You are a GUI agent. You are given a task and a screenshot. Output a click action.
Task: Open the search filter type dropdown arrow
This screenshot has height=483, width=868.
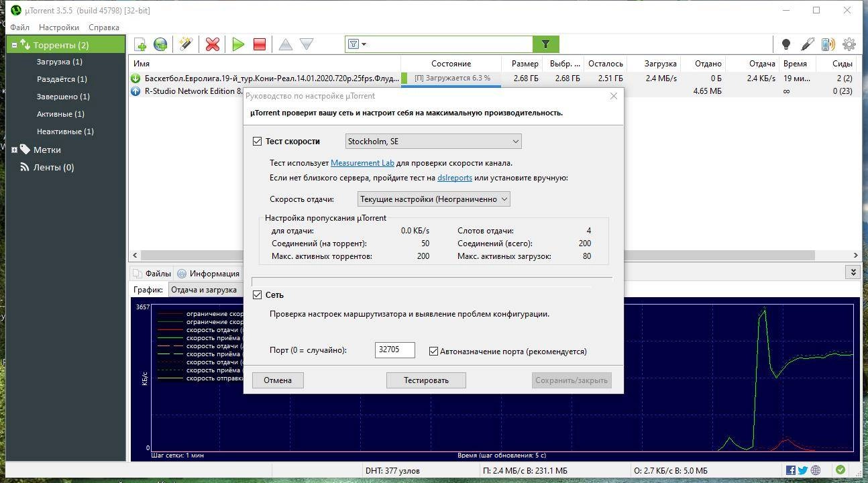[364, 44]
